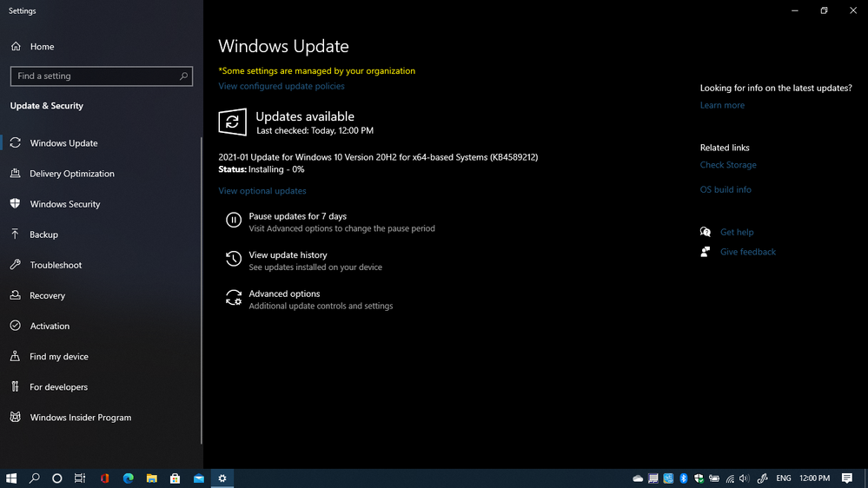Click the sidebar vertical scrollbar
Viewport: 868px width, 488px height.
(201, 291)
